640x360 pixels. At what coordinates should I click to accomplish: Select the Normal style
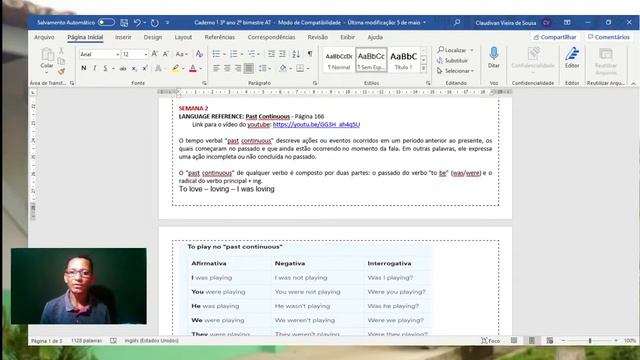pos(339,60)
